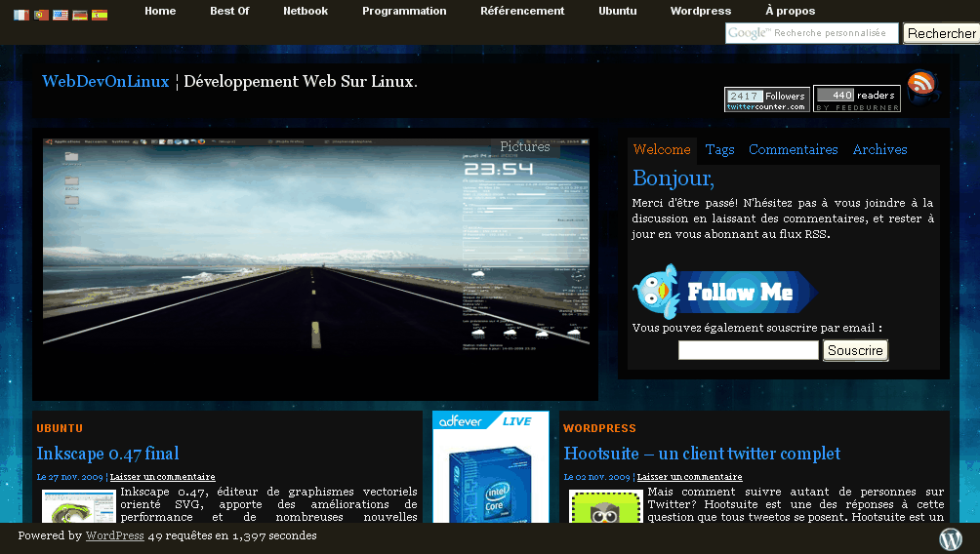Open Hootsuite – un client twitter complet
980x554 pixels.
pos(702,454)
